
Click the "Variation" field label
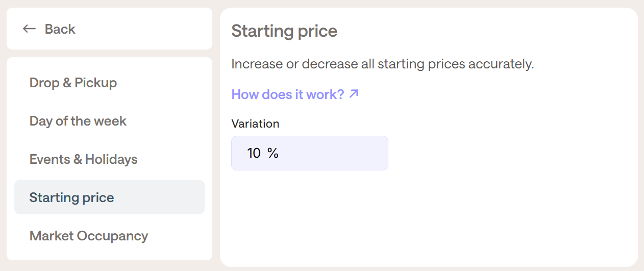[x=255, y=124]
